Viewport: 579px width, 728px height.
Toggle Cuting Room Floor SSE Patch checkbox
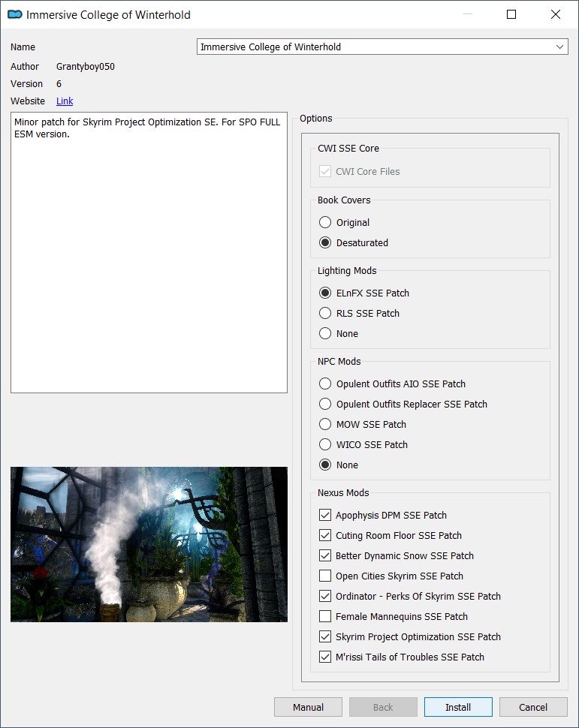325,535
